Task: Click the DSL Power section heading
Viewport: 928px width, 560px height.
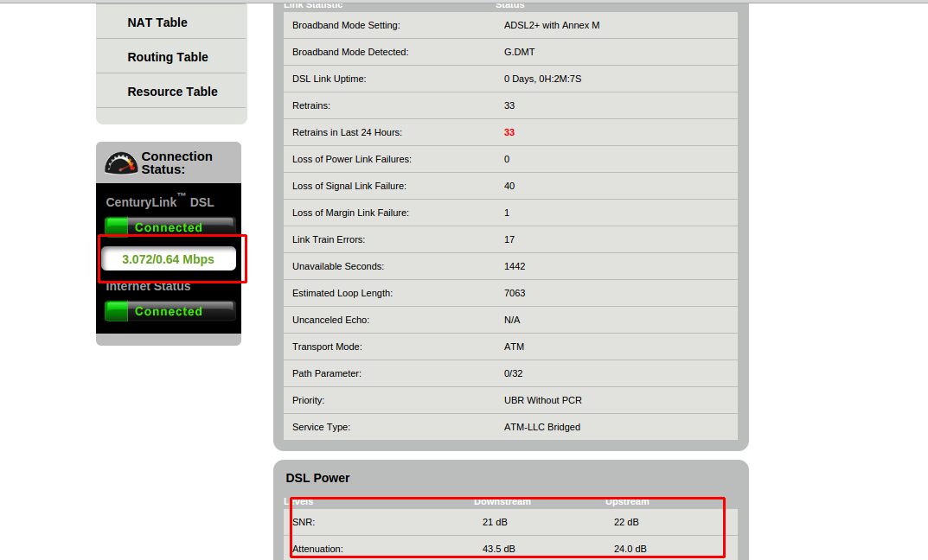Action: click(317, 478)
